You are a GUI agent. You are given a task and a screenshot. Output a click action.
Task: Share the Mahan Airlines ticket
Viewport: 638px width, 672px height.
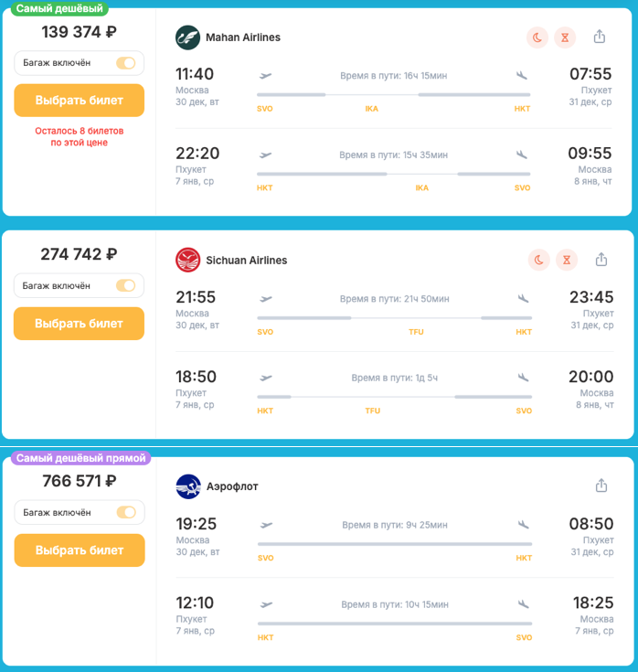click(600, 37)
